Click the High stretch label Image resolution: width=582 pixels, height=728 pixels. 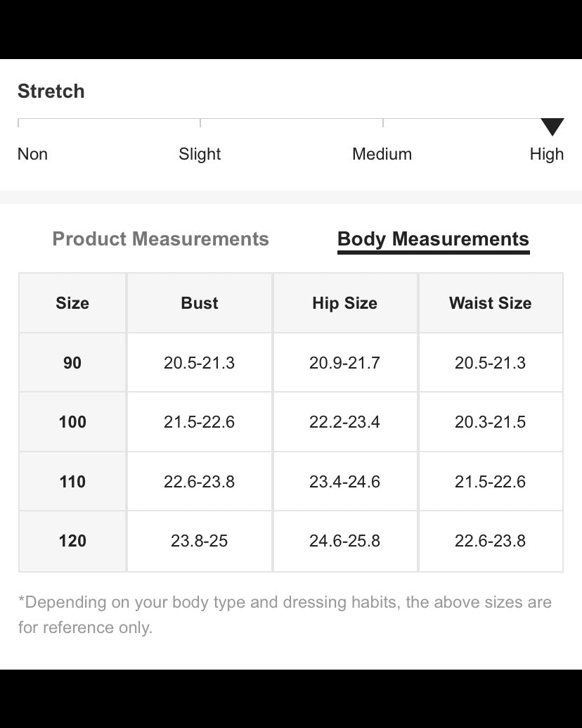(547, 154)
